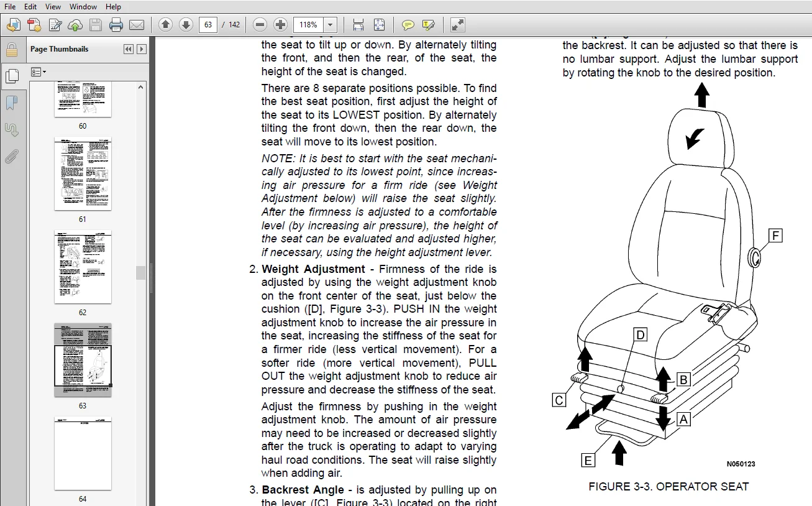Click the thumbnails panel scrollbar thumb

point(141,272)
